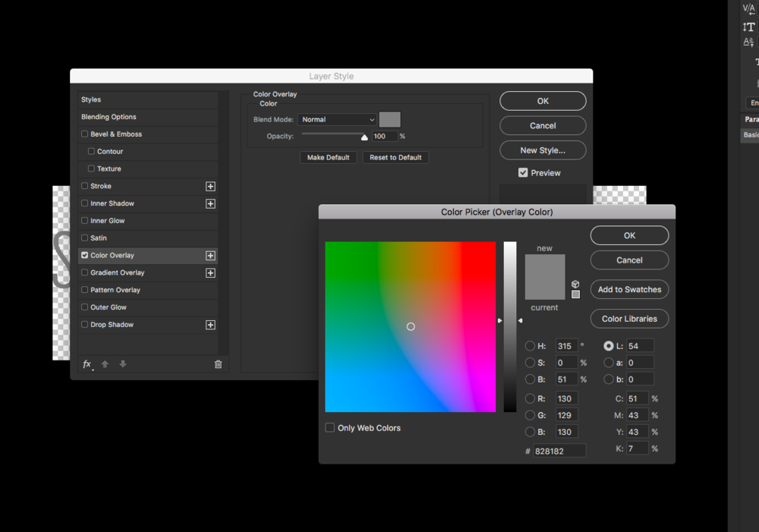Screen dimensions: 759x532
Task: Select the H radio button in Color Picker
Action: tap(530, 345)
